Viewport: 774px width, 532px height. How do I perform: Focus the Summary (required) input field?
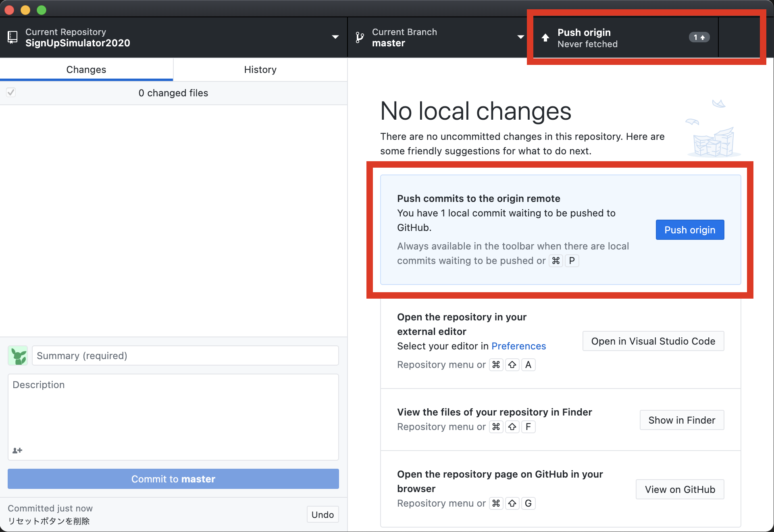coord(185,355)
